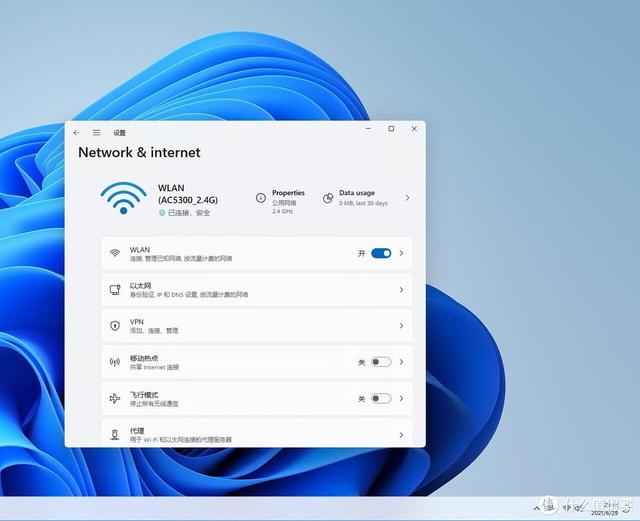Image resolution: width=640 pixels, height=521 pixels.
Task: Click the Network & internet heading
Action: tap(139, 152)
